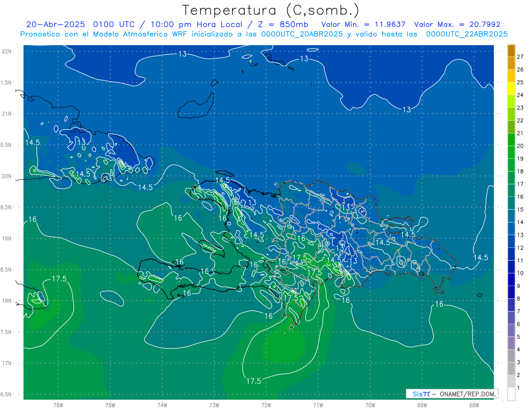Select the 0000UTC_20ABR2025 initialization timestamp
Viewport: 532px width, 411px height.
click(302, 34)
